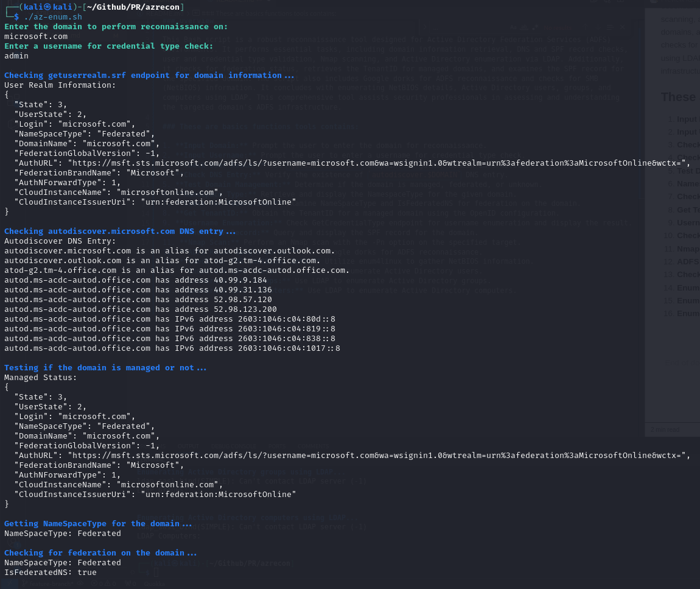Image resolution: width=700 pixels, height=589 pixels.
Task: Open the OUTPUT tab in background editor window
Action: [189, 446]
